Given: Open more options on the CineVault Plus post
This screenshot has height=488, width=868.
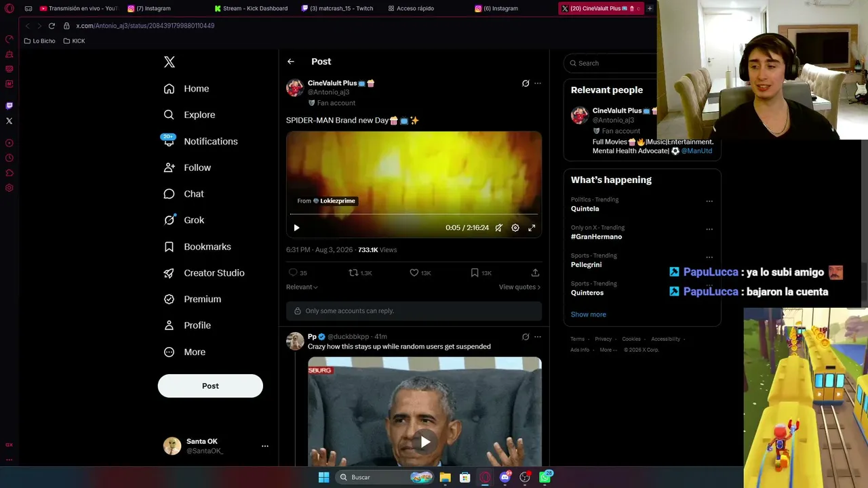Looking at the screenshot, I should [538, 83].
